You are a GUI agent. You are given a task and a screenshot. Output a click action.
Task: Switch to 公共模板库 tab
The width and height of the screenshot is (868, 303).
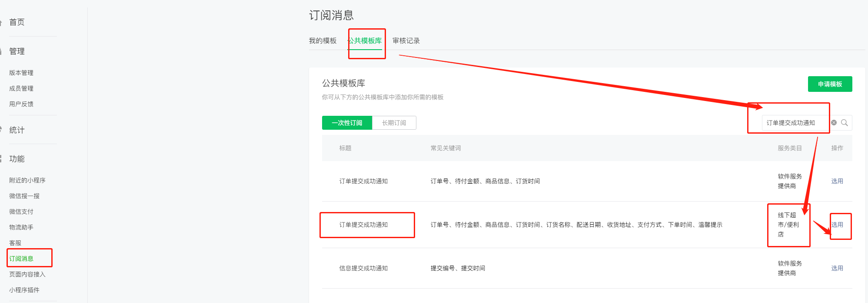[x=365, y=40]
